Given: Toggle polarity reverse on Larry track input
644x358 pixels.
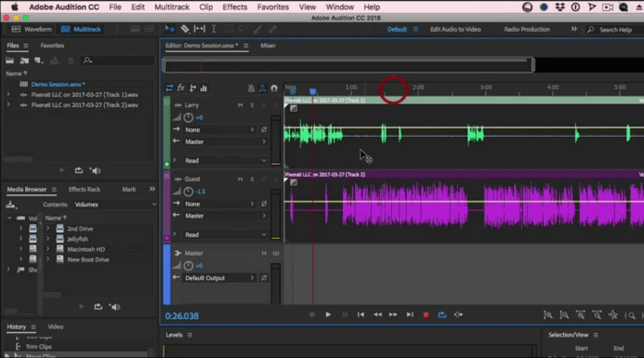Looking at the screenshot, I should tap(264, 130).
